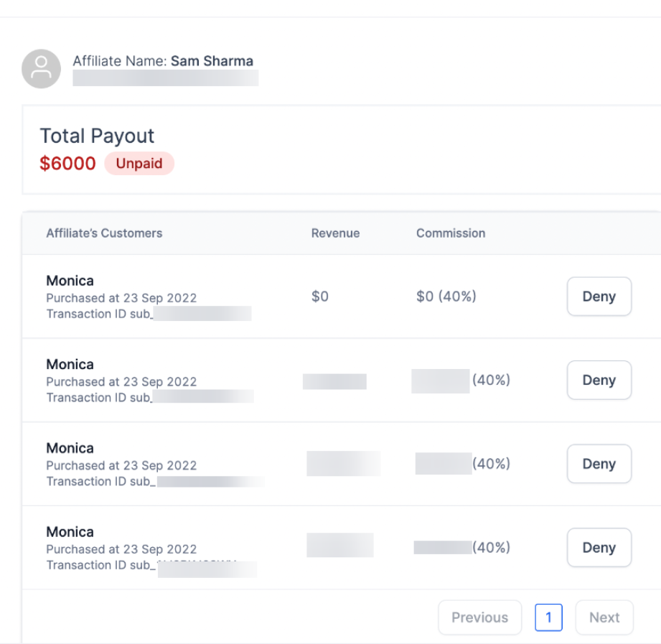Go to the Previous page
The height and width of the screenshot is (644, 661).
coord(479,617)
